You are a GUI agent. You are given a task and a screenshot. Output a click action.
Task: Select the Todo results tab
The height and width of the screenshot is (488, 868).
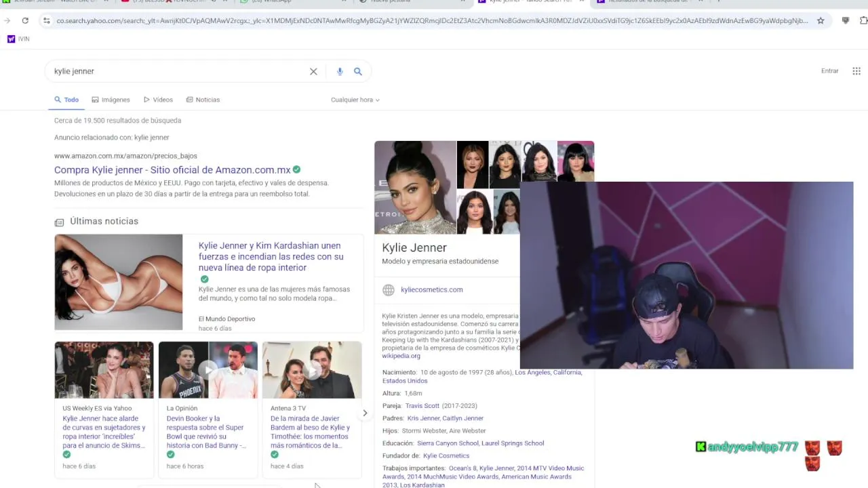click(66, 100)
